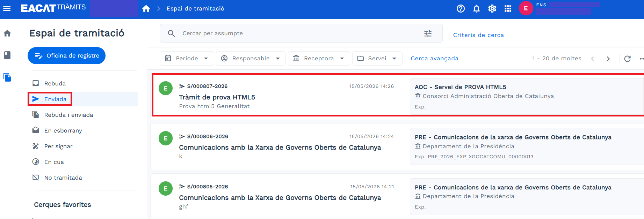The width and height of the screenshot is (644, 219).
Task: Select En esborrany folder
Action: 83,130
